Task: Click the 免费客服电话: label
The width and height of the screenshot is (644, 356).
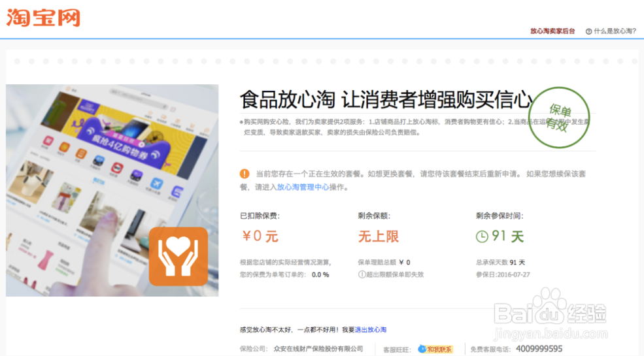Action: (x=490, y=349)
